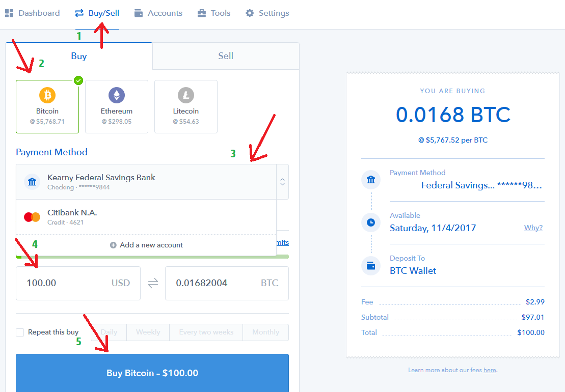Click the $100.00 total value in receipt
The height and width of the screenshot is (392, 565).
(x=531, y=332)
